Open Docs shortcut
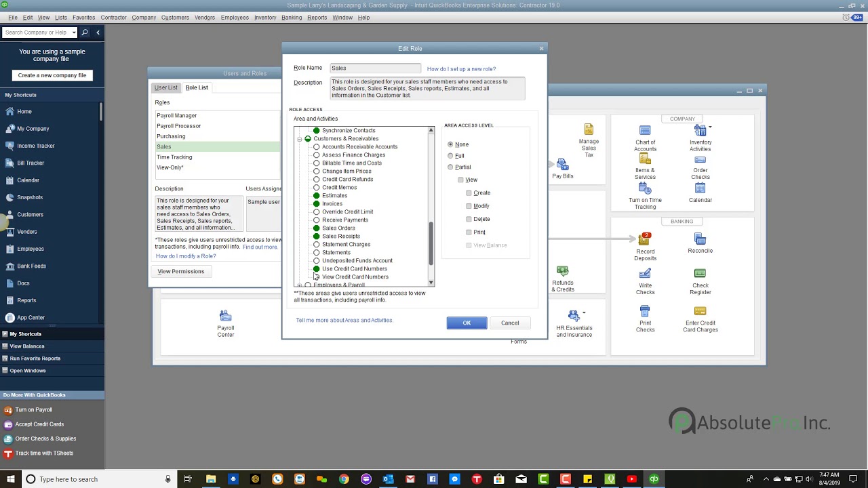The width and height of the screenshot is (868, 488). 23,283
